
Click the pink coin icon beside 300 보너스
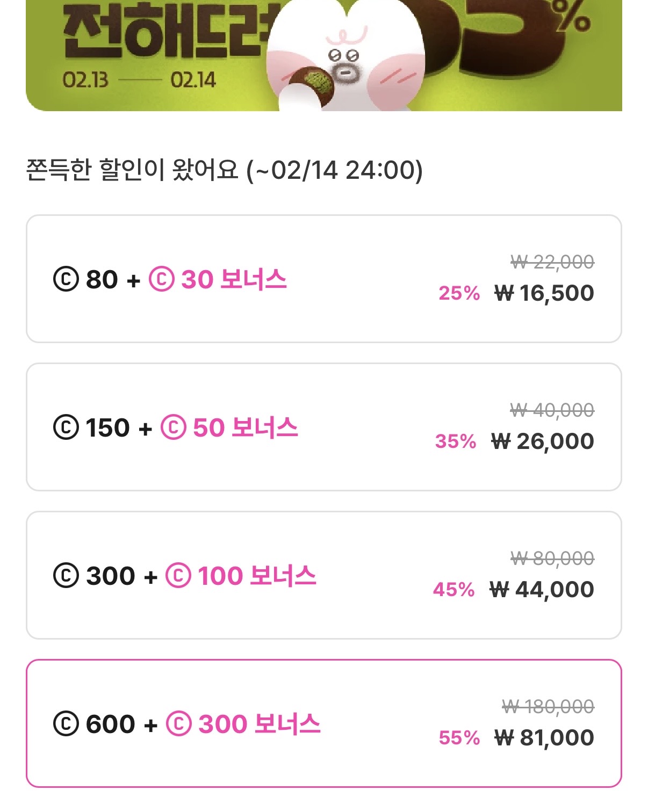click(x=179, y=724)
